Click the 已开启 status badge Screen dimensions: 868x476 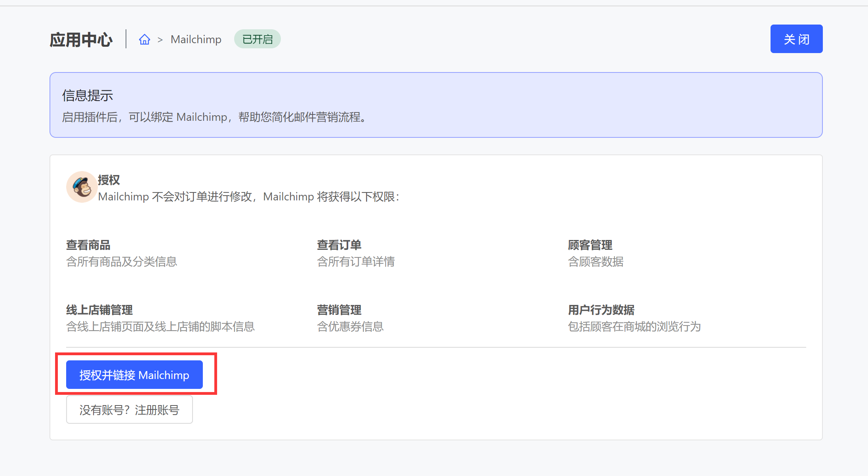(257, 39)
